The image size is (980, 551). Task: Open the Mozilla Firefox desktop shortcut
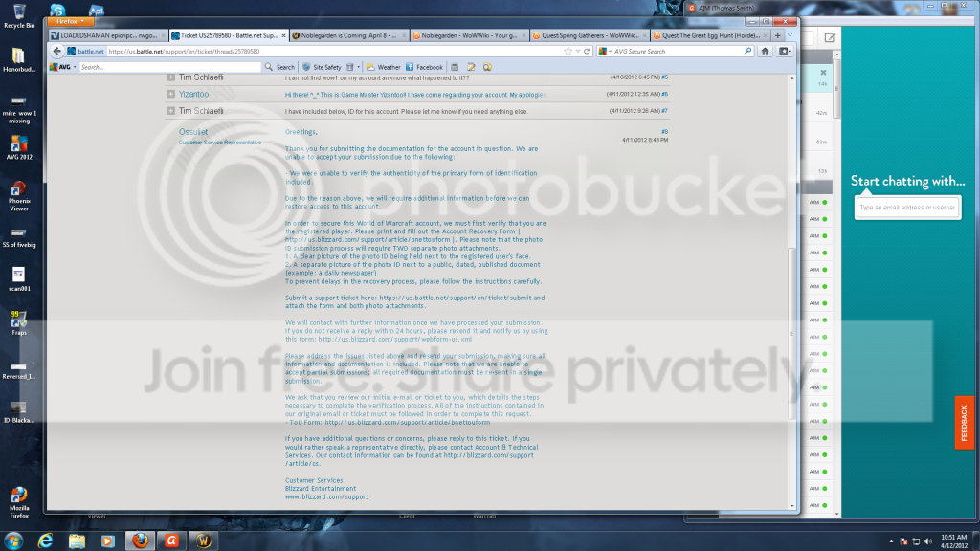tap(19, 503)
